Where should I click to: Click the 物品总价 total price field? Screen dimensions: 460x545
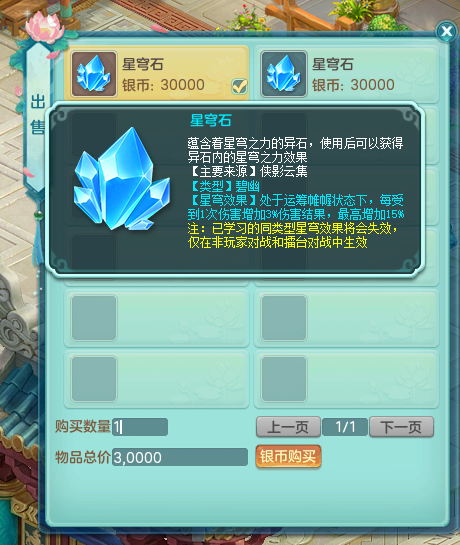point(180,457)
